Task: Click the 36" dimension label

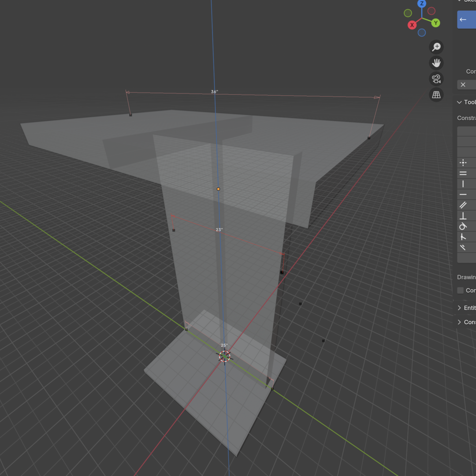Action: point(214,92)
